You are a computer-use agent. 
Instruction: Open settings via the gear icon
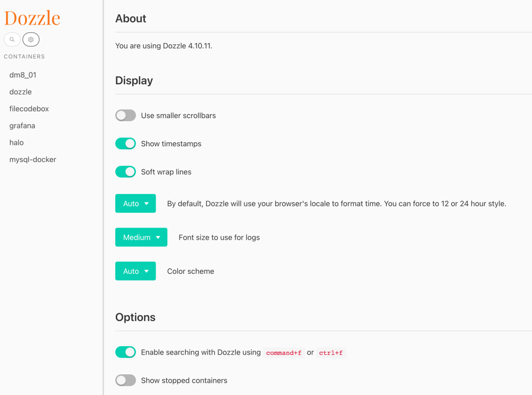coord(31,39)
